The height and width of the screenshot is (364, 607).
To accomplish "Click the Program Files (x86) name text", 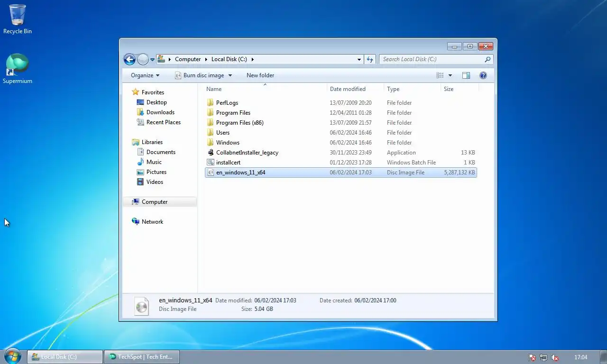I will pyautogui.click(x=239, y=123).
